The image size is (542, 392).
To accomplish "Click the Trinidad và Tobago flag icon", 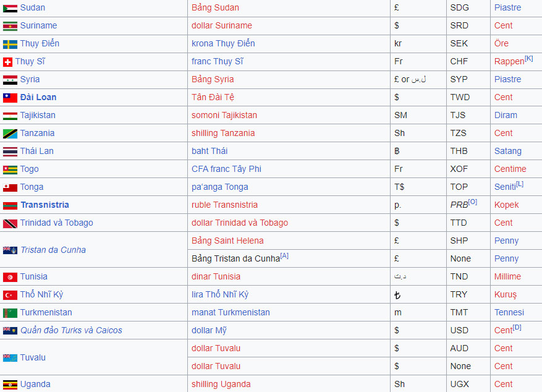I will click(10, 223).
